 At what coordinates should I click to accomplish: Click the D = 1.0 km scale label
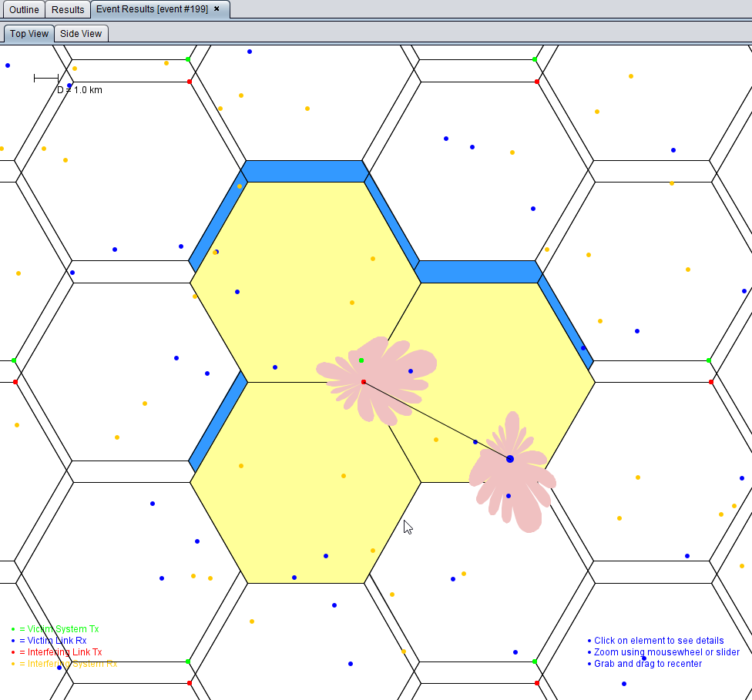click(79, 89)
